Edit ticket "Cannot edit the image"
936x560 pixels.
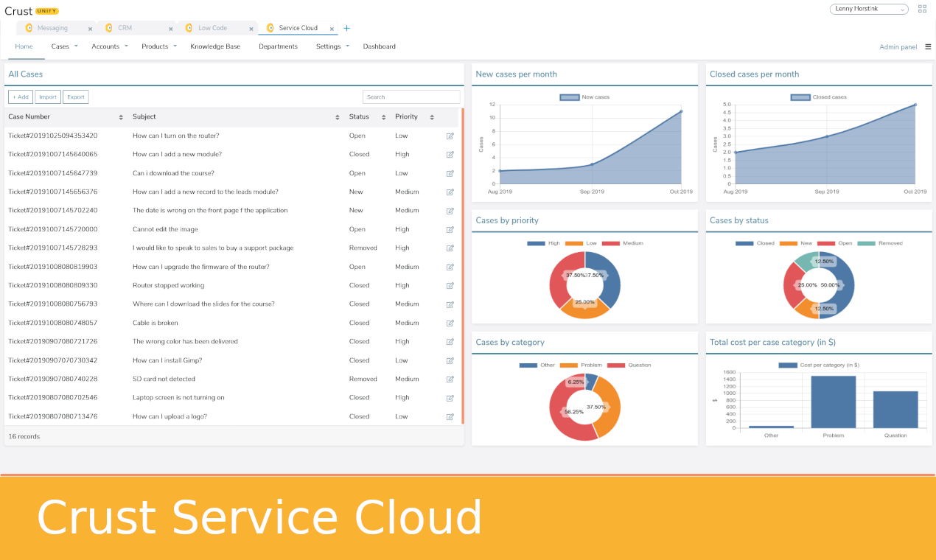(450, 229)
